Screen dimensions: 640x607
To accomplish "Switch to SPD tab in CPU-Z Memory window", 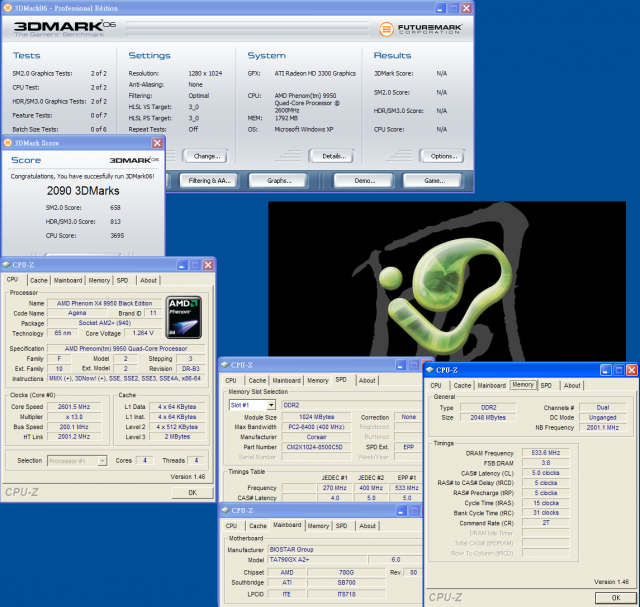I will 546,385.
